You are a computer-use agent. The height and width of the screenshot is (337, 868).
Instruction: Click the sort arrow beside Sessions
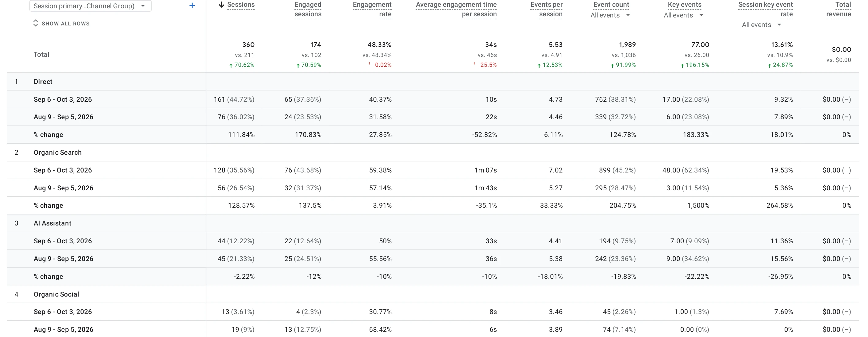[x=221, y=5]
